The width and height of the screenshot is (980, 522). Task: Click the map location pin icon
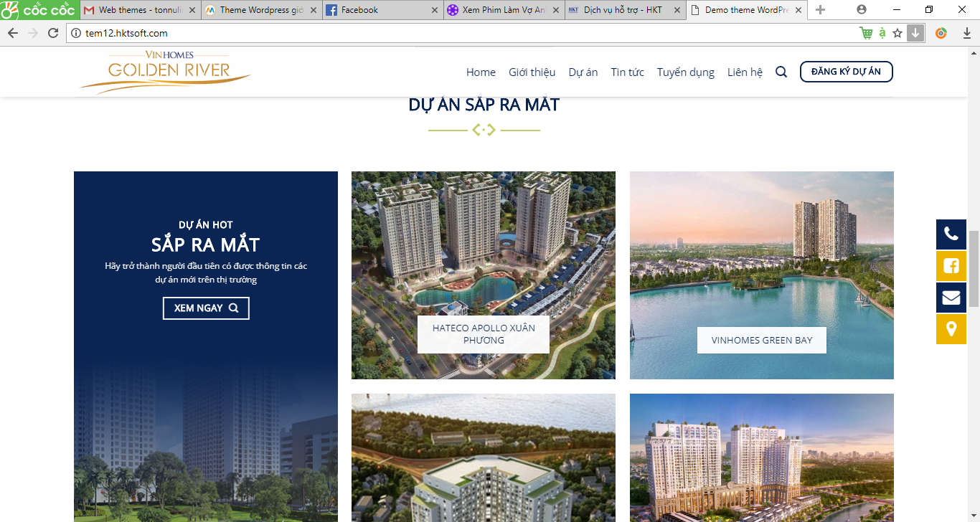951,329
